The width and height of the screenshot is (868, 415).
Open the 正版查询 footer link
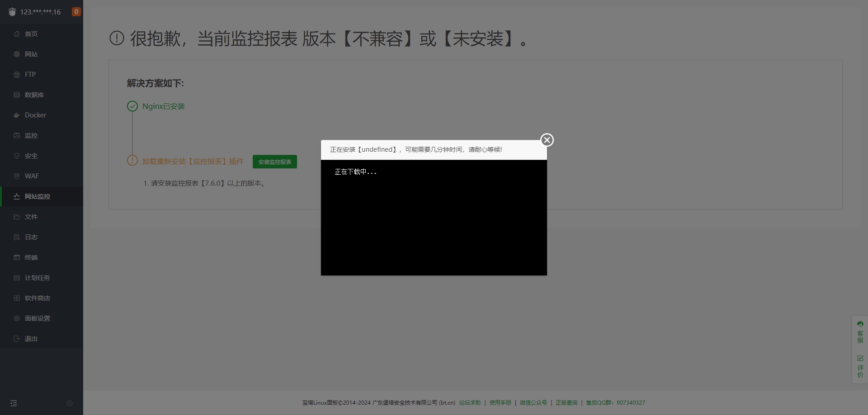tap(566, 403)
